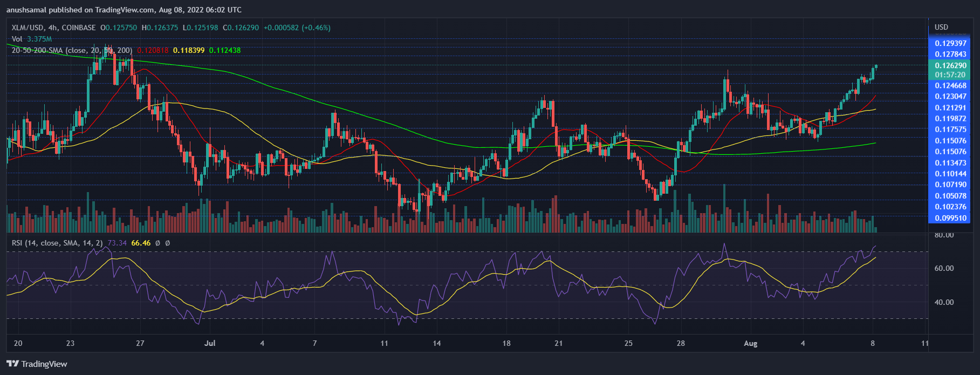This screenshot has height=375, width=980.
Task: Click the RSI scale value 80.00
Action: click(x=944, y=235)
